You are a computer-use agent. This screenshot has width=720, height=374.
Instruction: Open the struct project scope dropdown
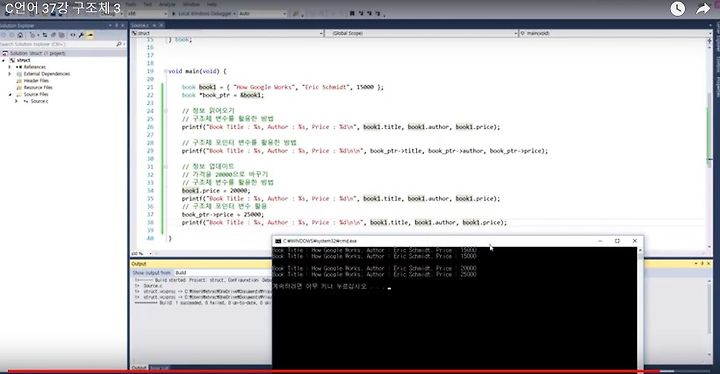pyautogui.click(x=227, y=33)
